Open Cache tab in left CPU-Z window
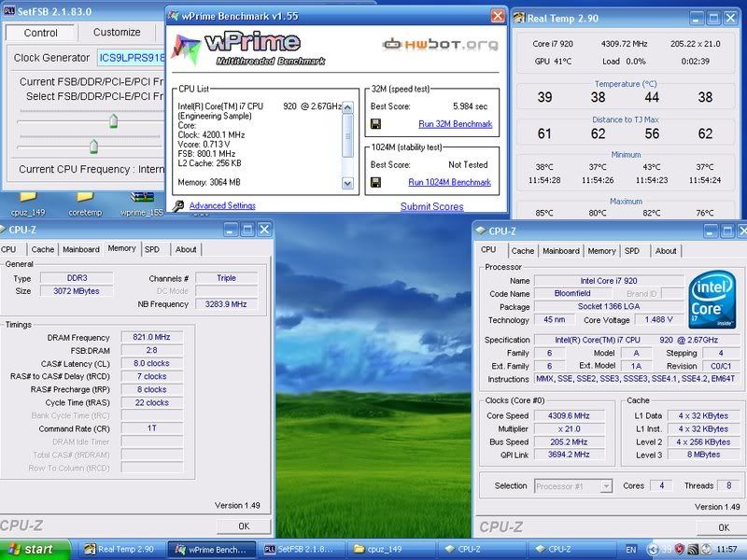This screenshot has height=560, width=747. pos(42,249)
